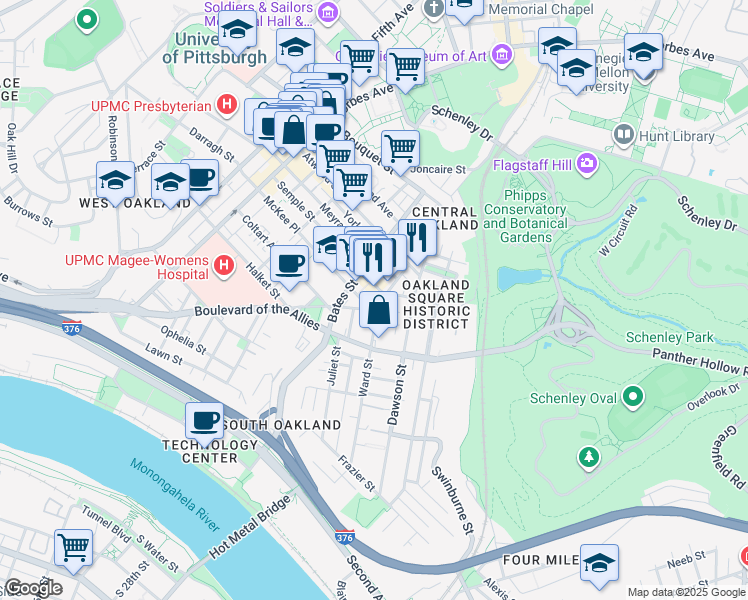Open the Google logo link
This screenshot has height=600, width=748.
click(x=33, y=588)
